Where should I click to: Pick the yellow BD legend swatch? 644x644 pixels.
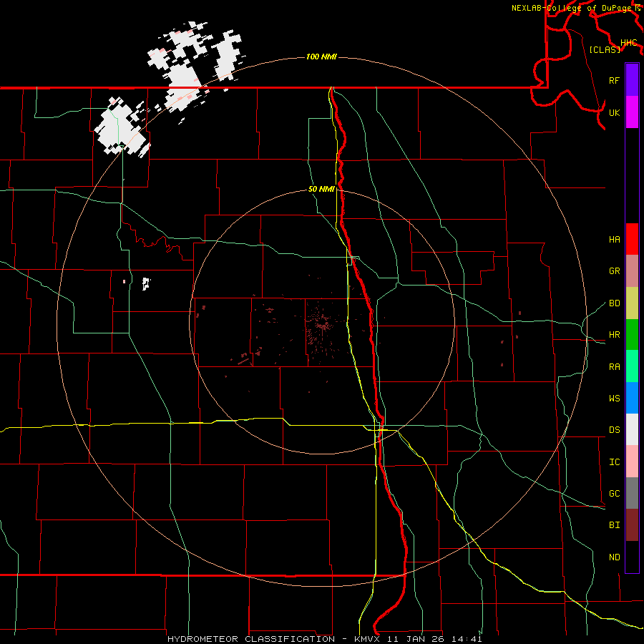(632, 303)
